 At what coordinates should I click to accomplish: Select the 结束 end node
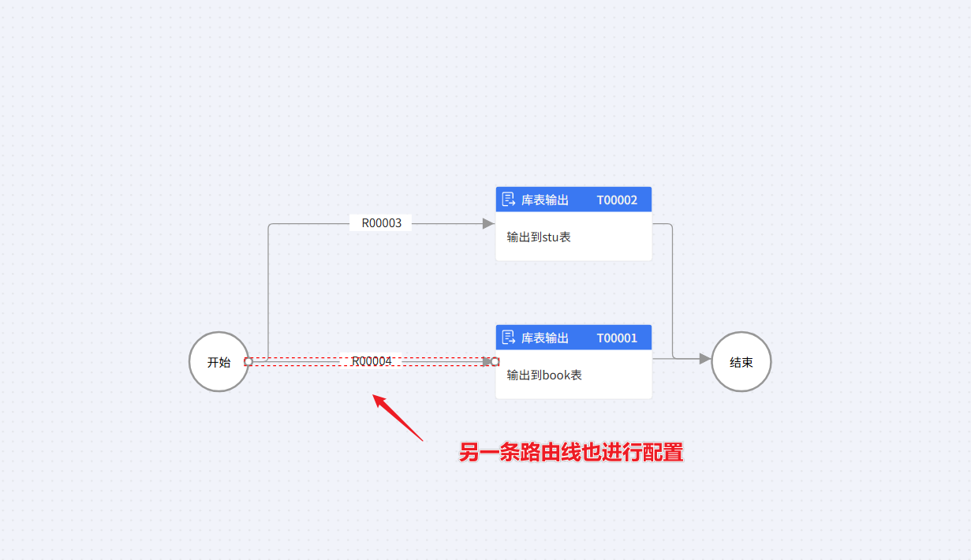coord(741,362)
